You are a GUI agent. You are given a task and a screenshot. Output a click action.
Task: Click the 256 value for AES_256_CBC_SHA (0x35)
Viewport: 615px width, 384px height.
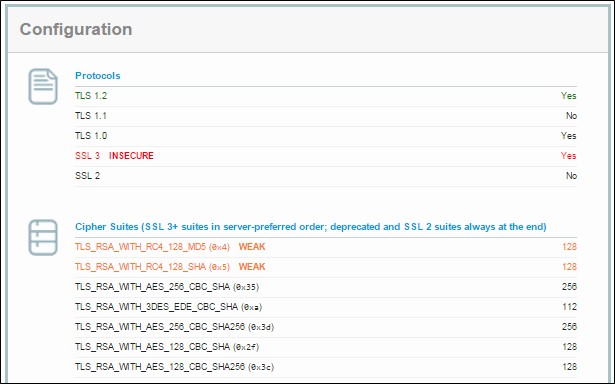(x=569, y=287)
